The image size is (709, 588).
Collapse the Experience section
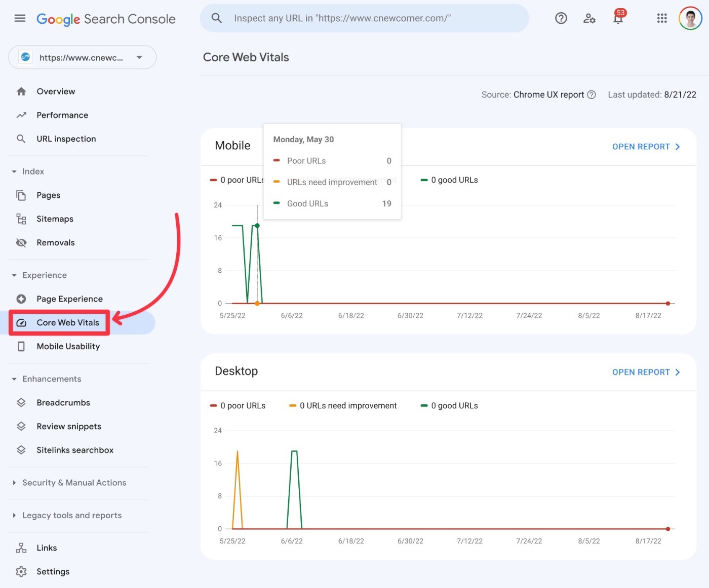pos(14,275)
